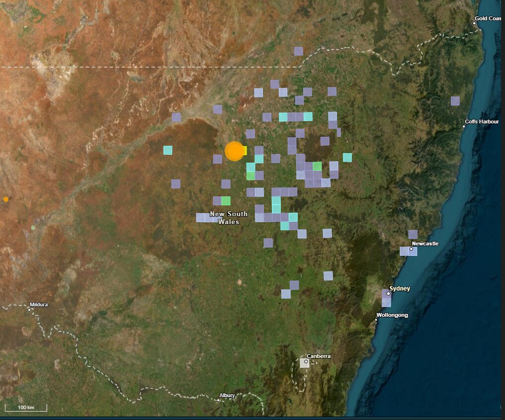Click the 100 km scale bar
The image size is (505, 420).
[26, 408]
